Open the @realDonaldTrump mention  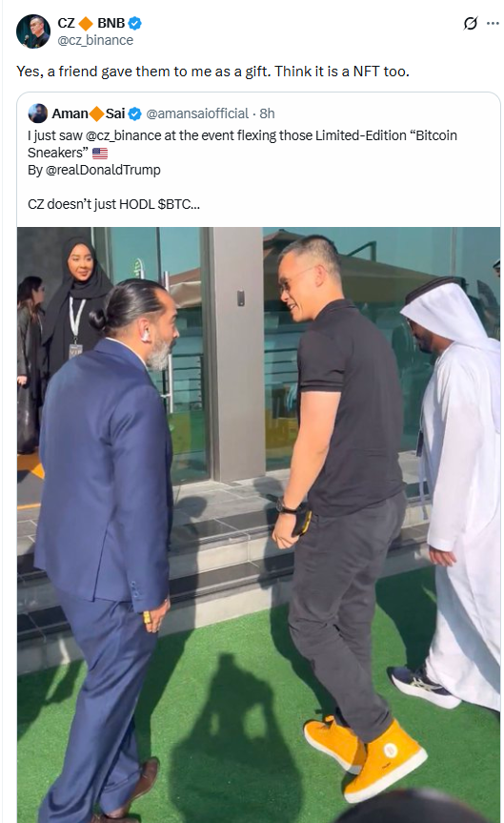(103, 170)
